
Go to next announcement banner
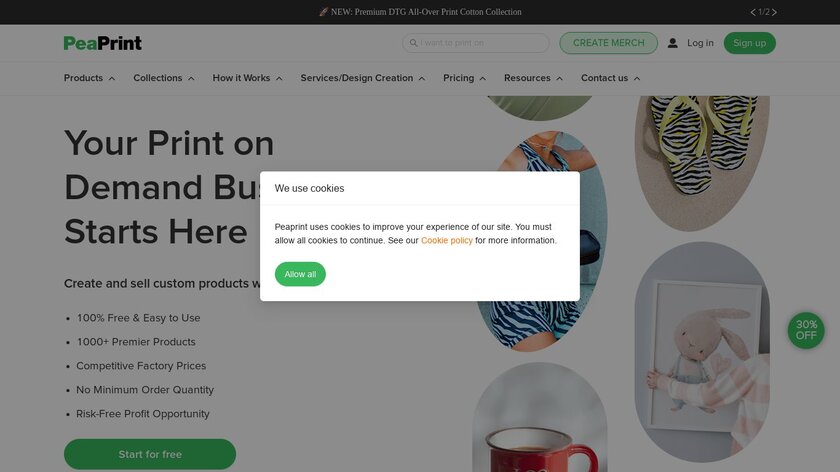[775, 12]
